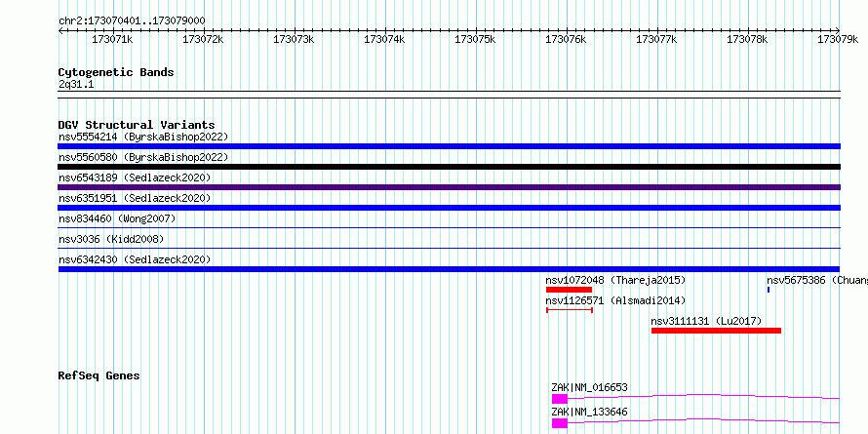
Task: Click the 2q31.1 cytogenetic band label
Action: [x=76, y=85]
